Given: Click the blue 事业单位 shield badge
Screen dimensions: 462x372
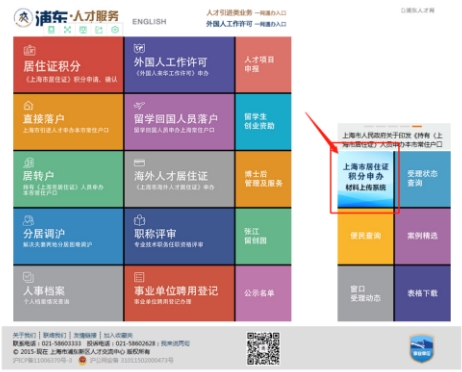Looking at the screenshot, I should (421, 349).
